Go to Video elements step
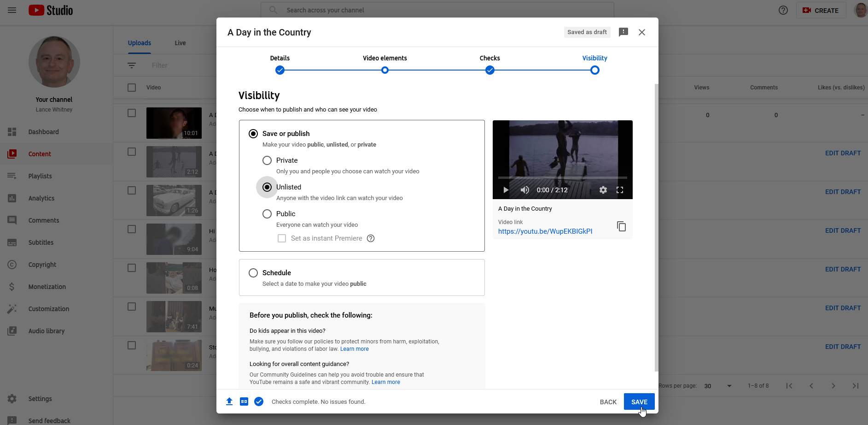Image resolution: width=868 pixels, height=425 pixels. (385, 64)
